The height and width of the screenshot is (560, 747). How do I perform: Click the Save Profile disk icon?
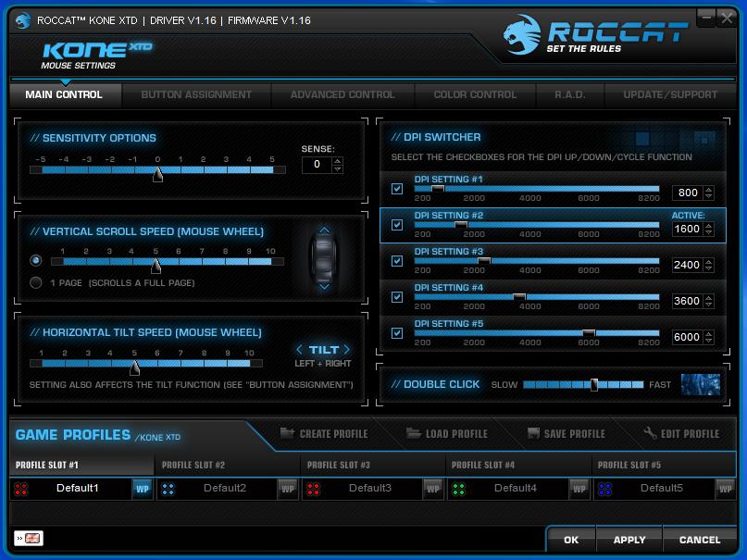pyautogui.click(x=534, y=433)
